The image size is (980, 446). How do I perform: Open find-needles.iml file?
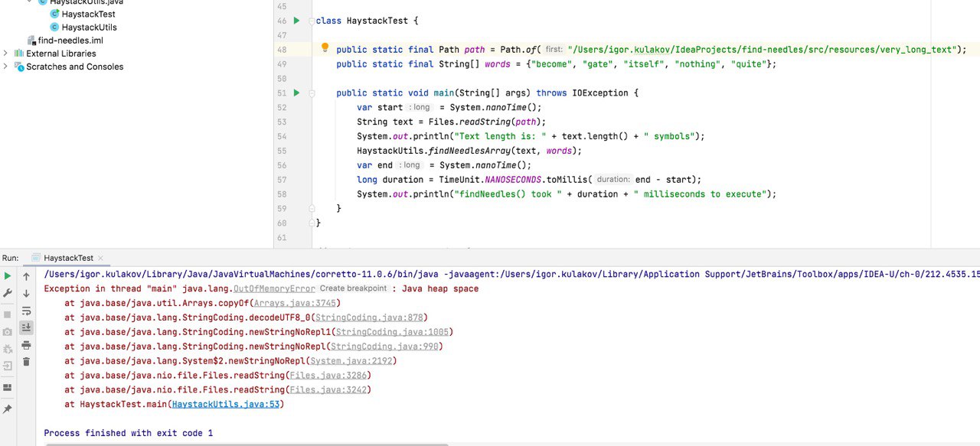(65, 41)
